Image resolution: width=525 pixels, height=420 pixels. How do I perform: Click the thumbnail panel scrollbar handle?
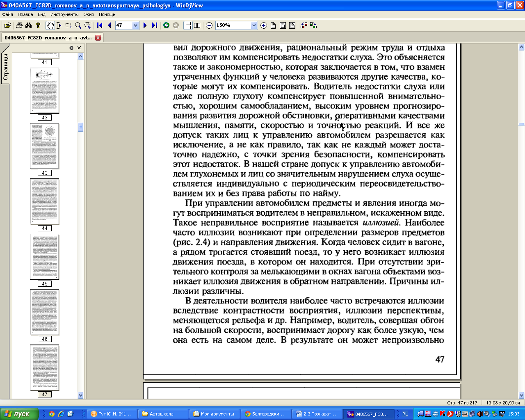pos(80,127)
